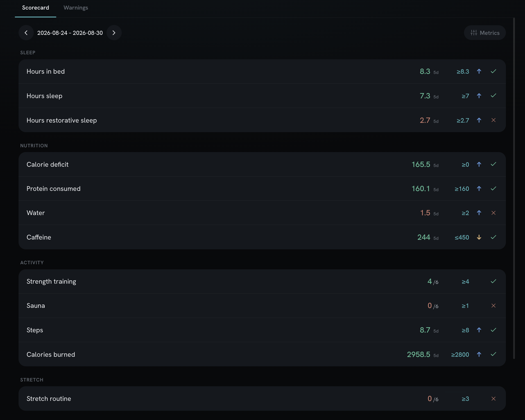Select the Strength training label
Image resolution: width=525 pixels, height=420 pixels.
click(51, 281)
